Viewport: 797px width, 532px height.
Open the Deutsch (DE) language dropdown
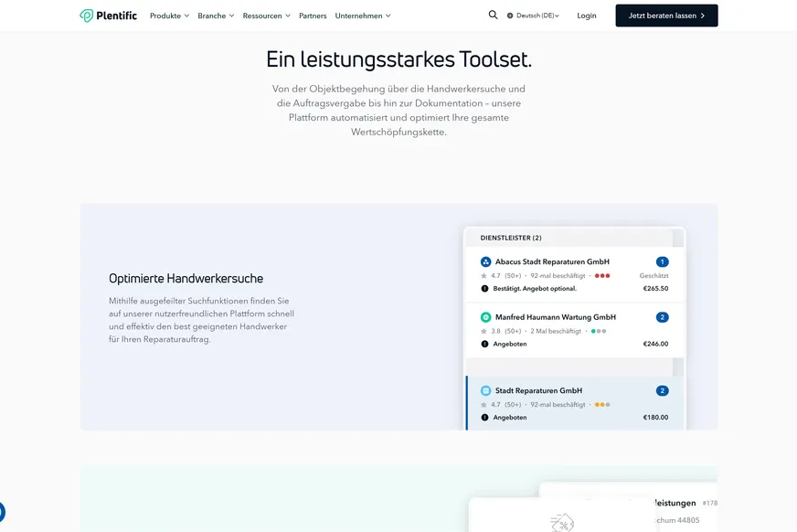point(535,16)
